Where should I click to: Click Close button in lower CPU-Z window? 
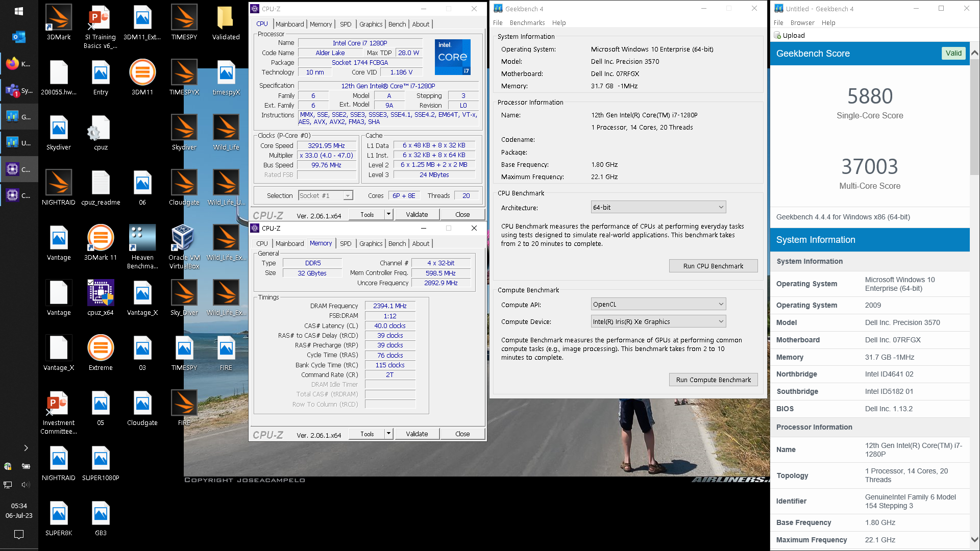click(462, 434)
